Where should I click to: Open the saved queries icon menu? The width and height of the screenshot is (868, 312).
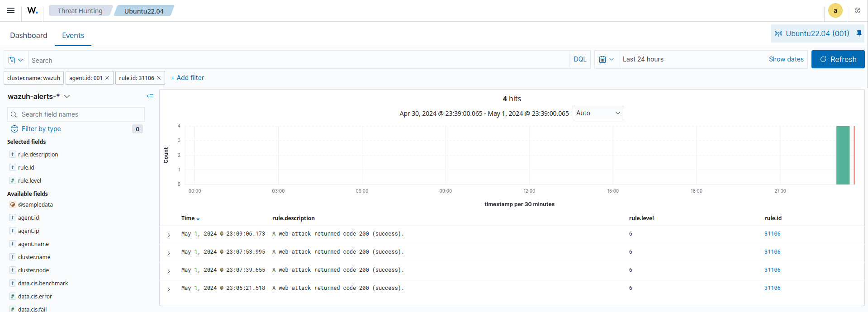16,60
